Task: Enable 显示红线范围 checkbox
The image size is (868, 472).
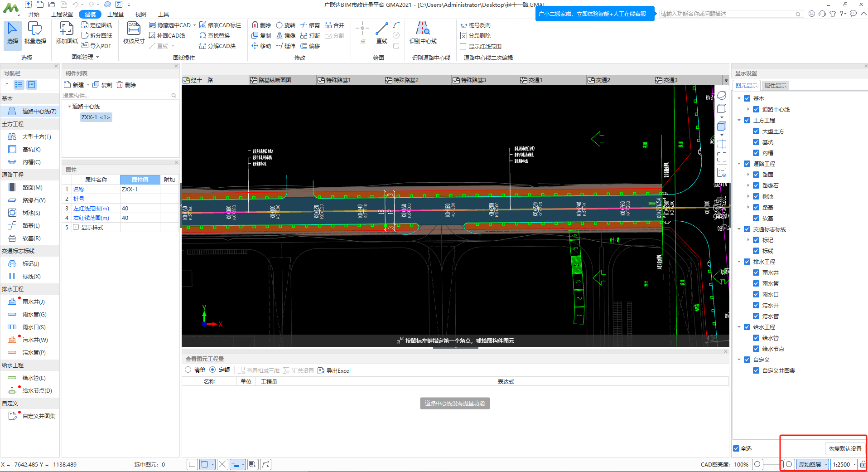Action: click(x=463, y=46)
